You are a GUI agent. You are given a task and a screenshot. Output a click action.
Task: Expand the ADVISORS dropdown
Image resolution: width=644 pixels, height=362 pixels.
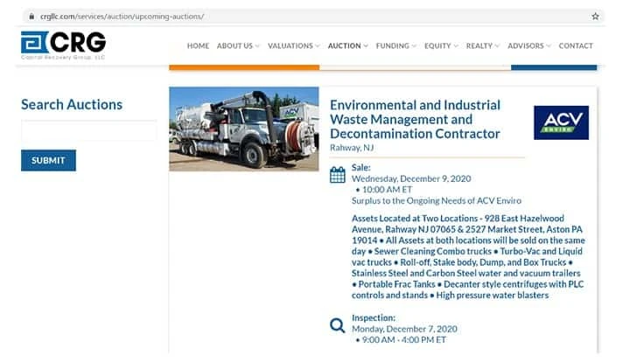click(529, 45)
